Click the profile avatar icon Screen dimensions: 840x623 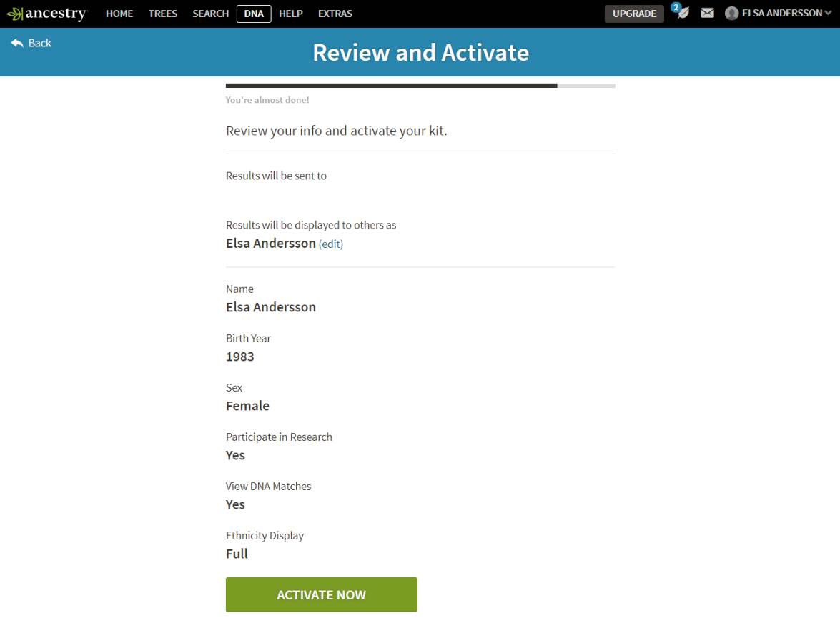(731, 13)
